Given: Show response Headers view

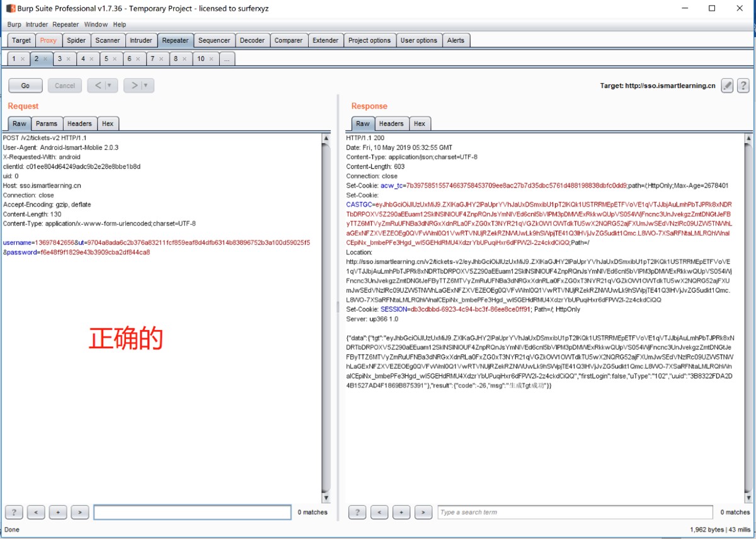Looking at the screenshot, I should (x=391, y=123).
